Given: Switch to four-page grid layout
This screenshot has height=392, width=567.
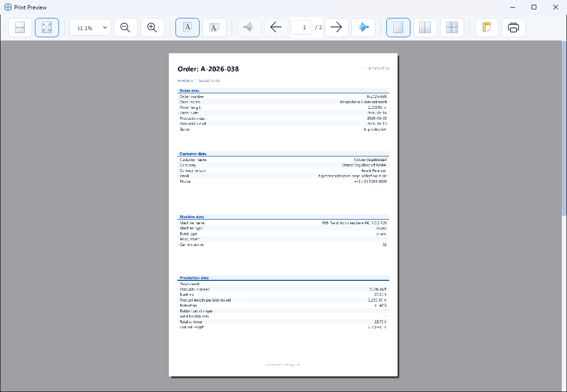Looking at the screenshot, I should tap(452, 28).
